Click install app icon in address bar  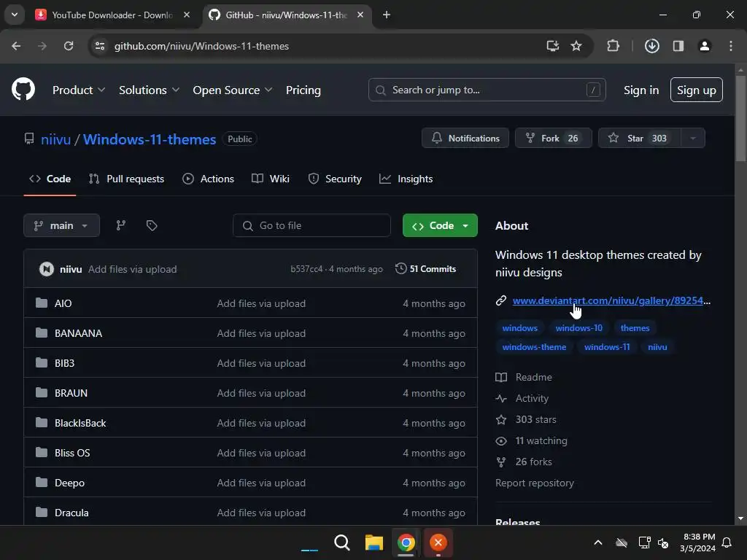pos(553,46)
